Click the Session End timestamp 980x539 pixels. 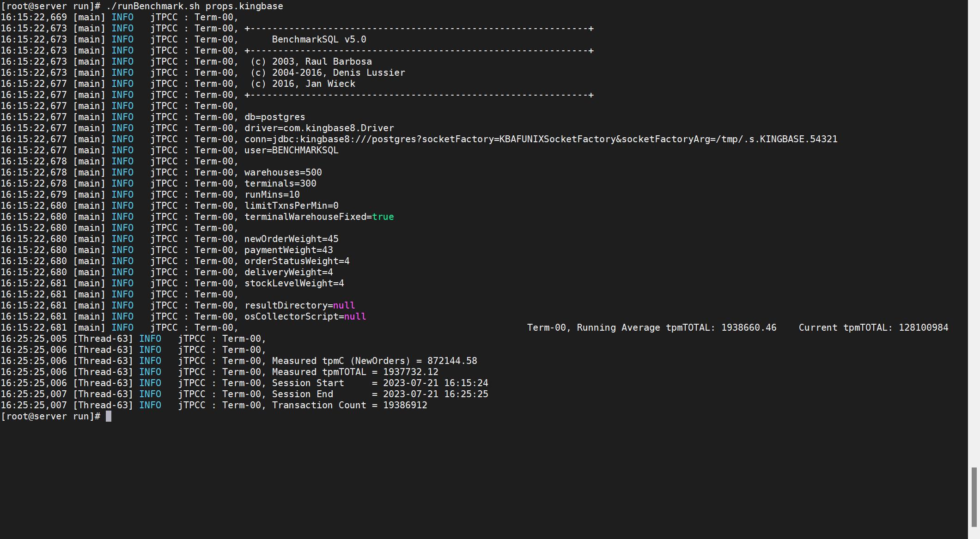coord(435,394)
